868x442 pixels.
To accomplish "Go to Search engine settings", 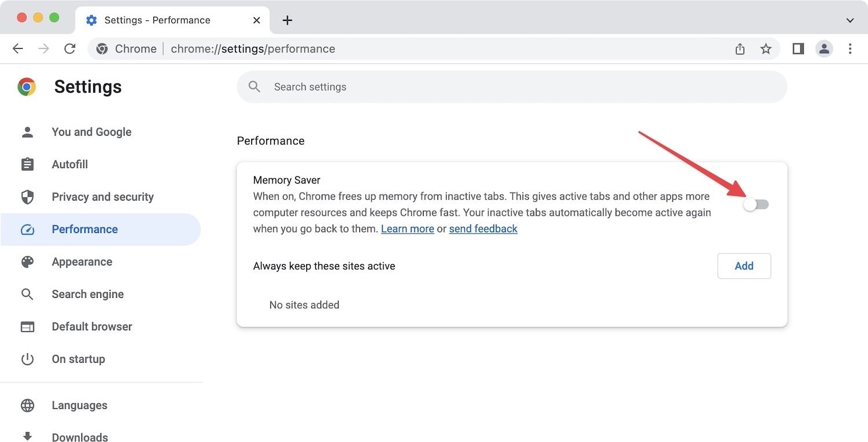I will pos(87,294).
